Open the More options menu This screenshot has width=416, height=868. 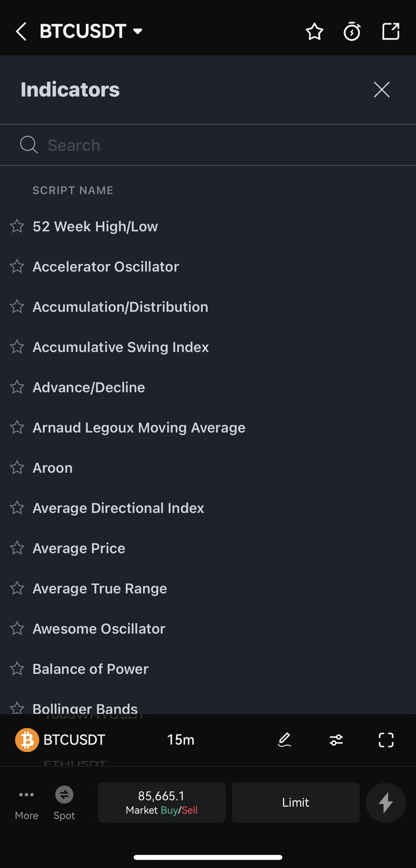[x=27, y=802]
